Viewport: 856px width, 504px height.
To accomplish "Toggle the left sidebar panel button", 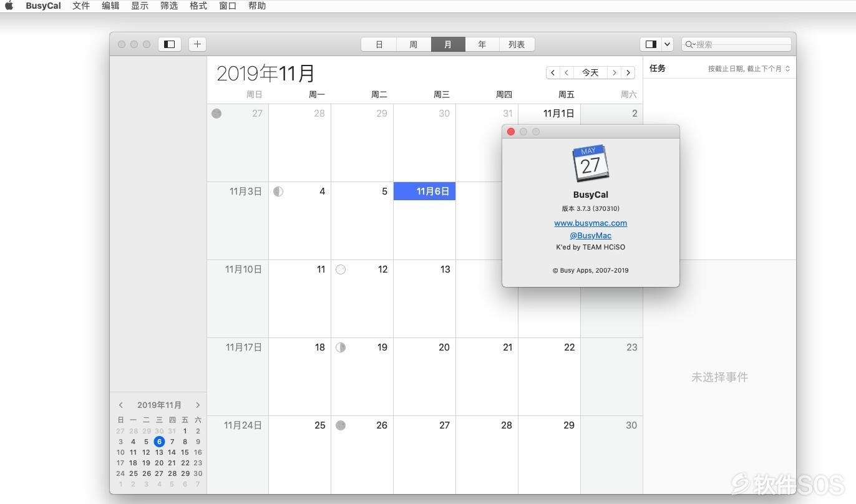I will [169, 44].
